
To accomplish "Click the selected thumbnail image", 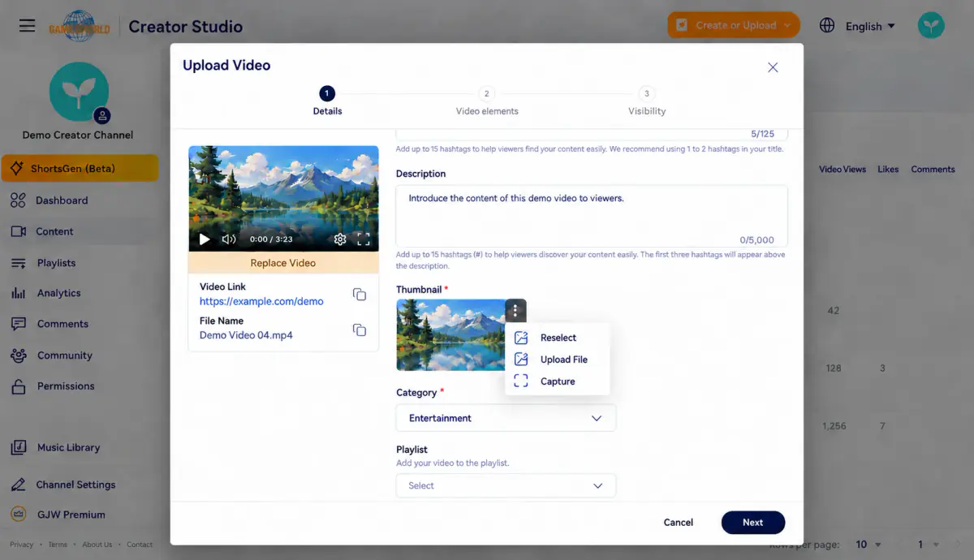I will click(451, 335).
